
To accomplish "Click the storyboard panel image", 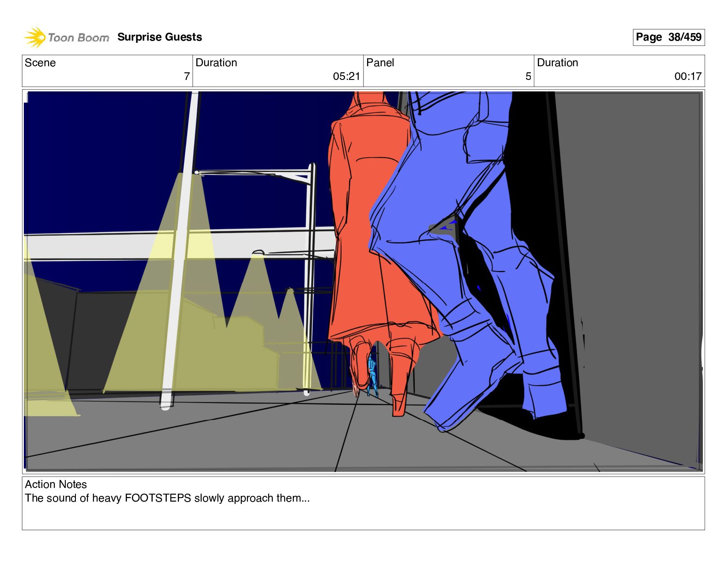I will pos(363,281).
